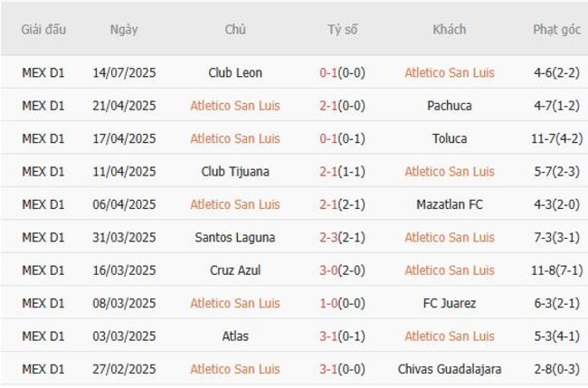This screenshot has height=388, width=588.
Task: Click the Cruz Azul team name
Action: pos(235,270)
